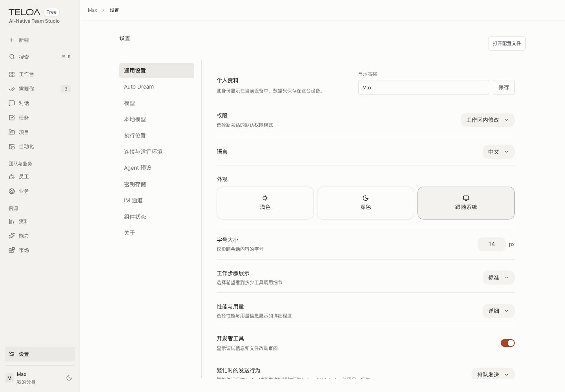Open the 排队发送 send behavior dropdown

pyautogui.click(x=493, y=374)
